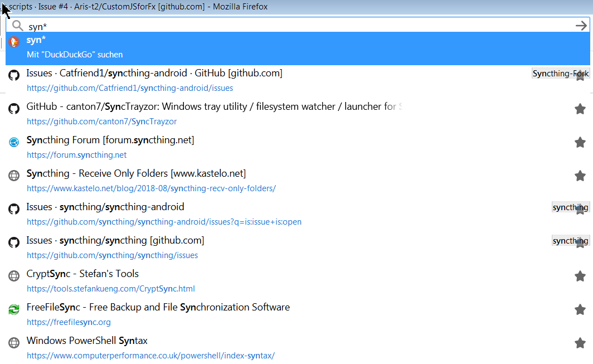The height and width of the screenshot is (364, 593).
Task: Select the Syncthing Receive Only Folders result
Action: coord(136,173)
